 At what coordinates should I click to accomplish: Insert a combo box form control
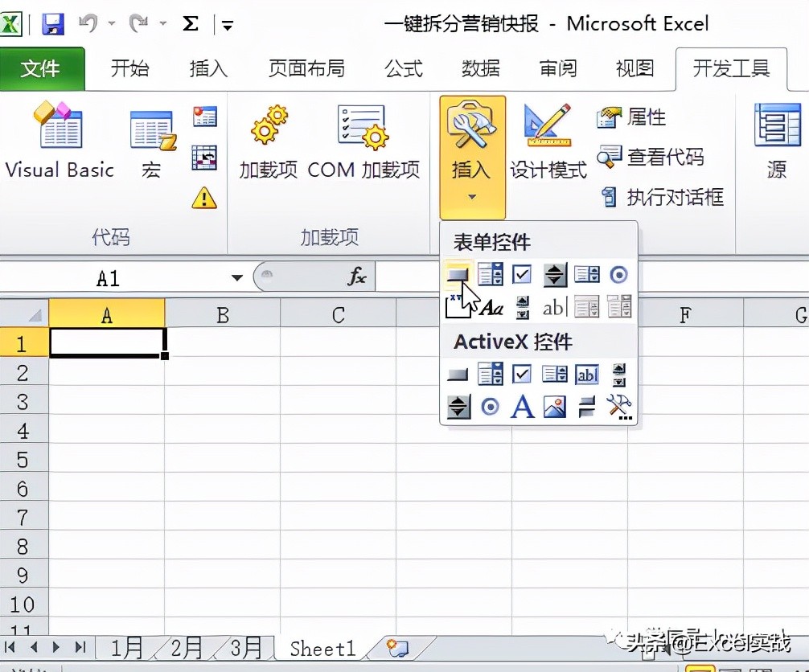point(490,274)
